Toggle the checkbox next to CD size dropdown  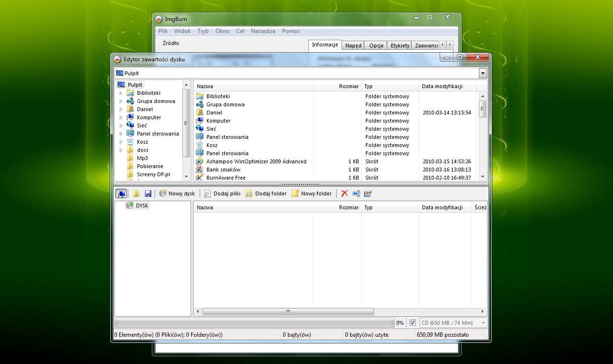[412, 323]
